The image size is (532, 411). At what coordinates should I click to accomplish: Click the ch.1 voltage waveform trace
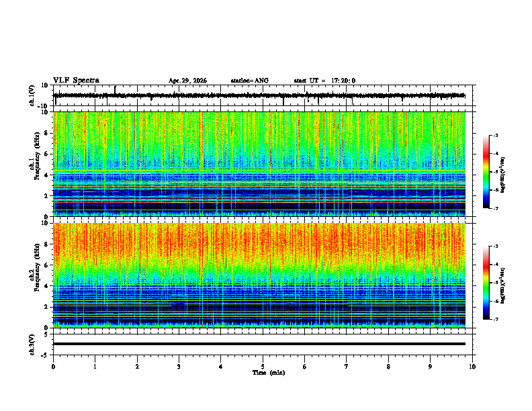point(259,95)
